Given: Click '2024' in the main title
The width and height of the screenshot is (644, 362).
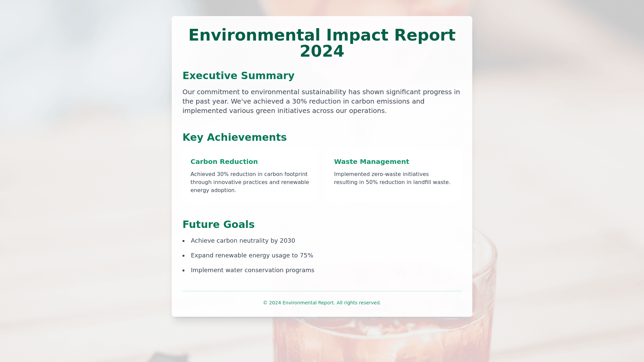Looking at the screenshot, I should click(322, 52).
